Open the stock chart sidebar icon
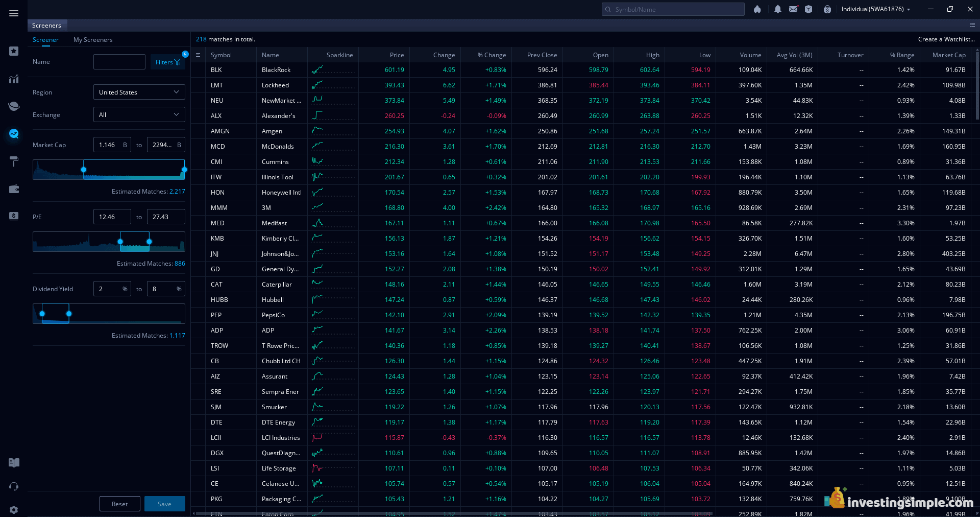This screenshot has height=517, width=980. tap(14, 79)
